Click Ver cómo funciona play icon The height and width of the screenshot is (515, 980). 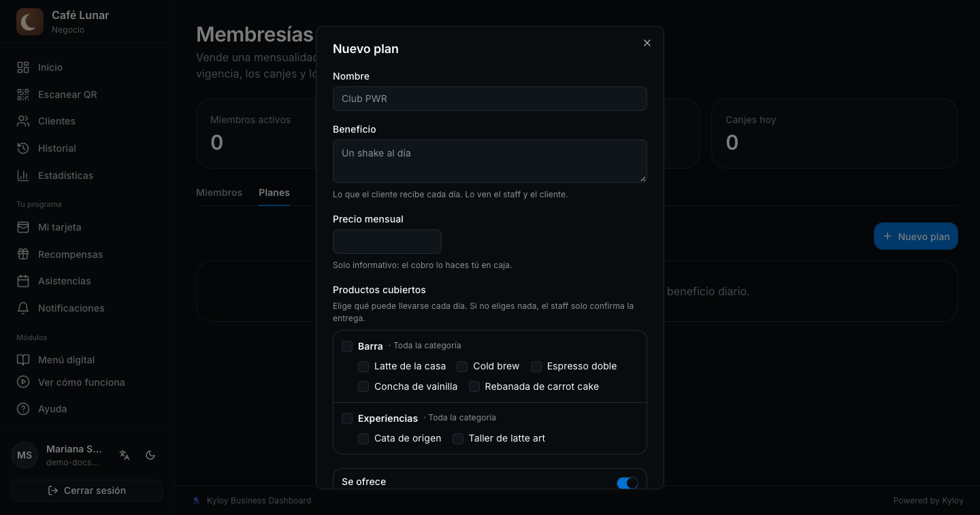pyautogui.click(x=23, y=382)
